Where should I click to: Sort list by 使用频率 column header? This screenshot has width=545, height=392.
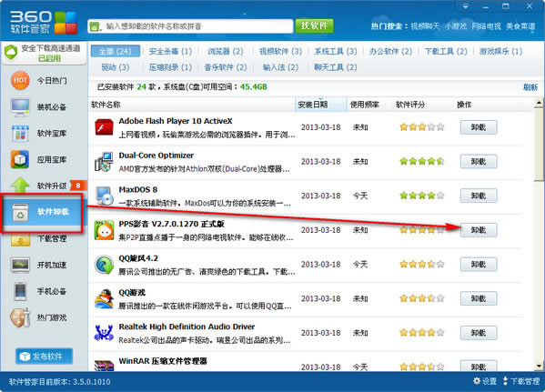pos(365,105)
